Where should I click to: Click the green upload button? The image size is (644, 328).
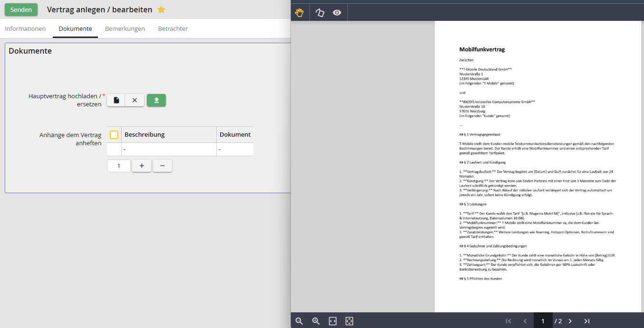pos(156,100)
